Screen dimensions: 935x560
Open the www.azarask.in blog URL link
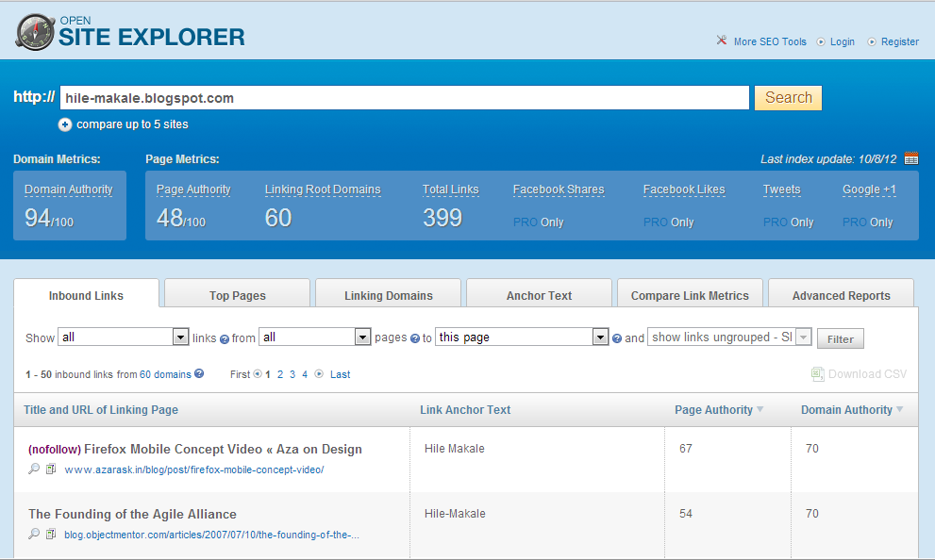193,469
